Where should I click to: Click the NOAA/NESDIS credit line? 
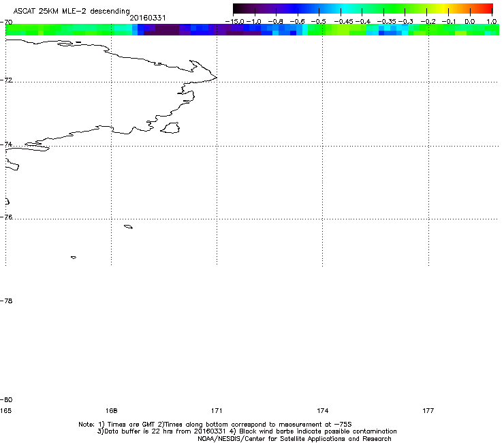[x=294, y=439]
